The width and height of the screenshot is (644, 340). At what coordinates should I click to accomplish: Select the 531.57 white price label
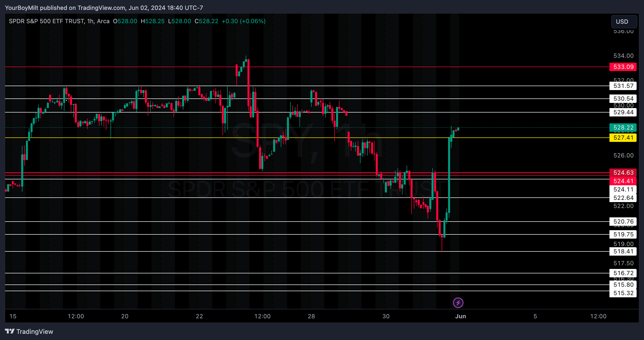click(x=623, y=86)
